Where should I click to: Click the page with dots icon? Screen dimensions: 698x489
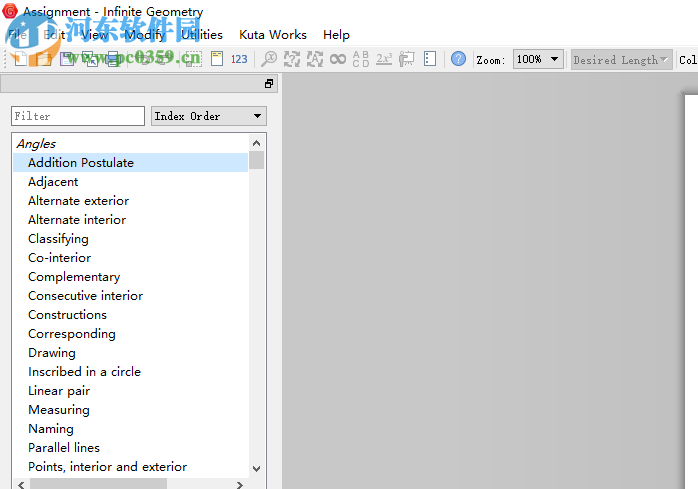point(430,59)
